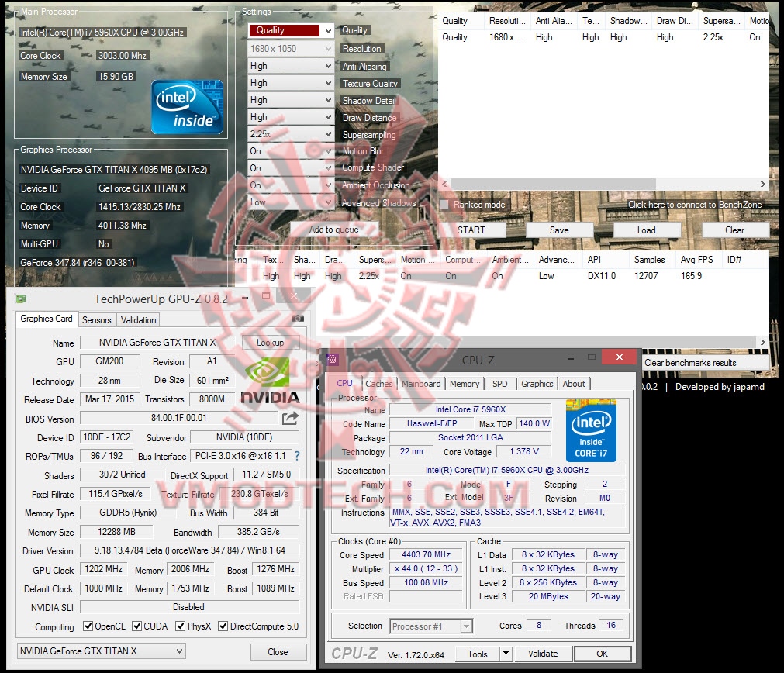Viewport: 784px width, 673px height.
Task: Open the Resolution 1680 x 1050 dropdown
Action: point(291,49)
